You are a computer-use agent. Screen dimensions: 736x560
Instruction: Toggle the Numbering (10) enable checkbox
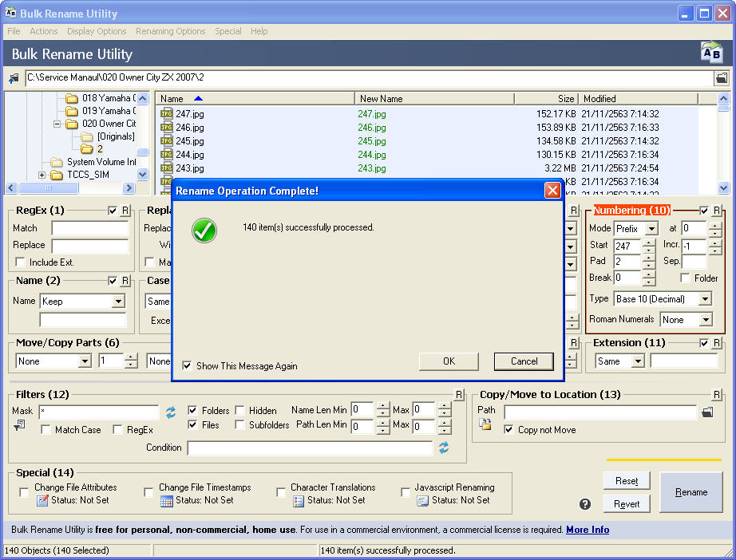pyautogui.click(x=703, y=211)
